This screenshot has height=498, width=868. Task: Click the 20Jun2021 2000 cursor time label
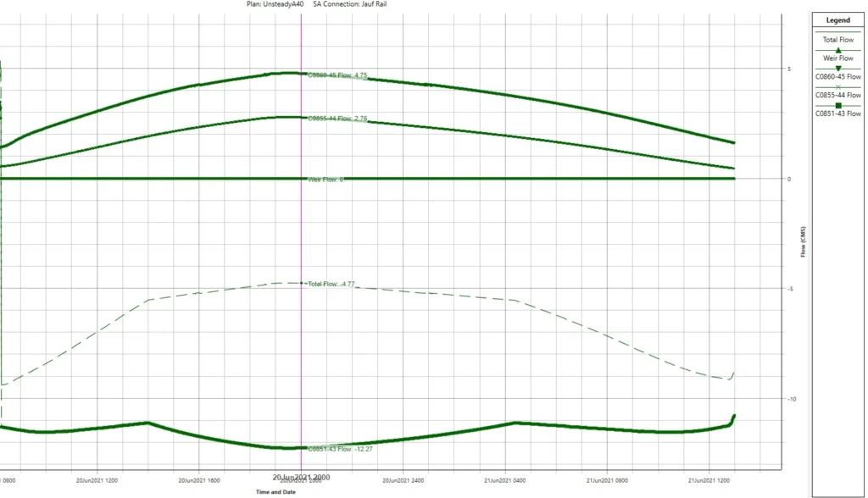(301, 477)
